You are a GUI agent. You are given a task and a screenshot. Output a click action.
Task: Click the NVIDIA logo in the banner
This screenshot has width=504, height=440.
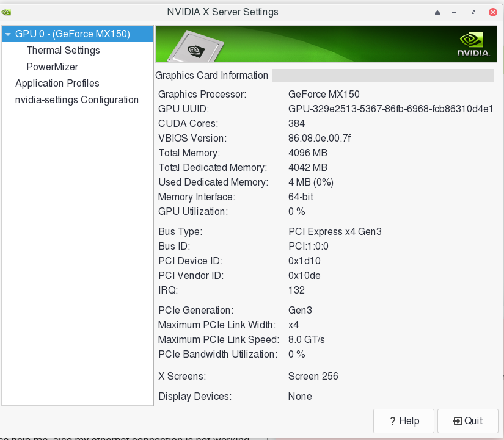[x=473, y=44]
